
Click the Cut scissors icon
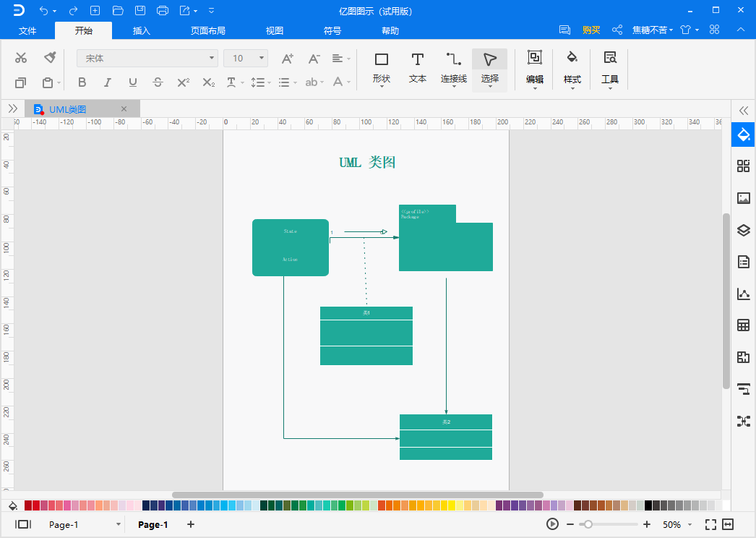(21, 58)
